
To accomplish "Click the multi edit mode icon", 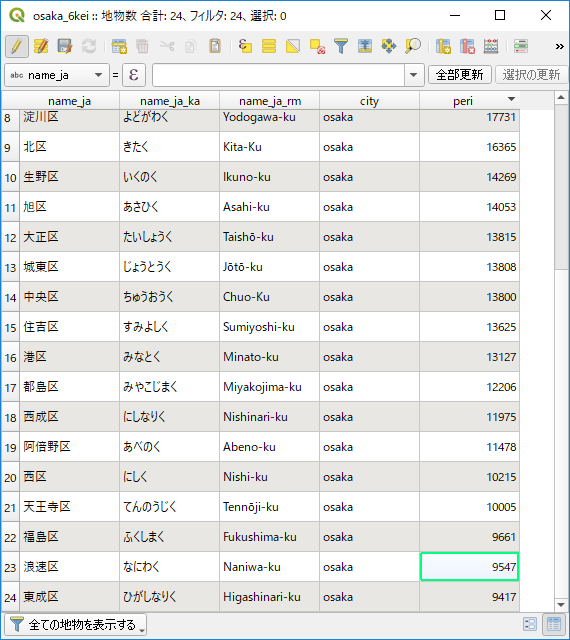I will click(x=41, y=46).
